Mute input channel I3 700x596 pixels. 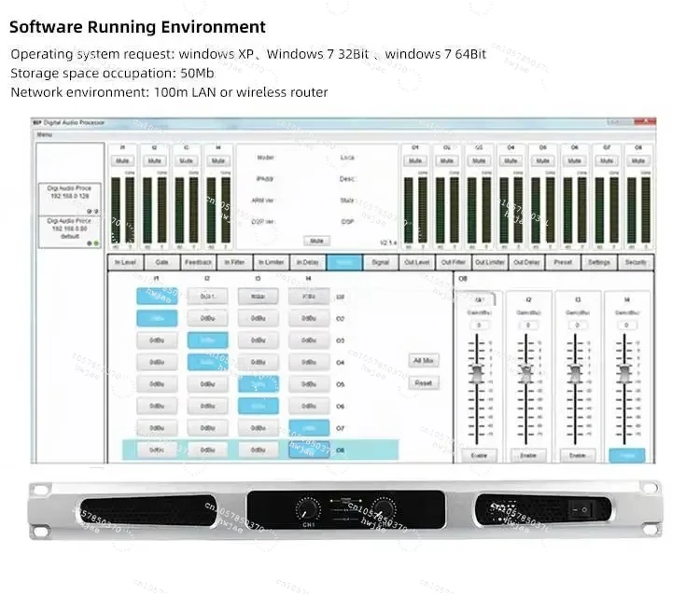[186, 160]
